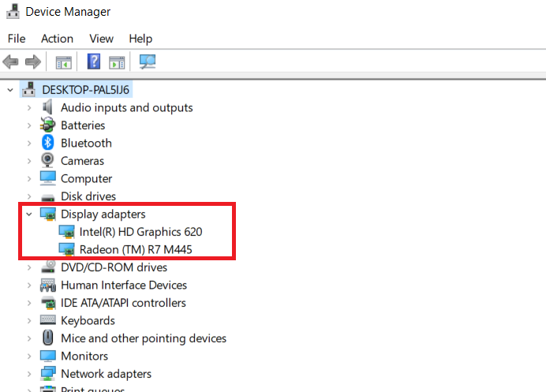Click the Keyboards category icon
Image resolution: width=546 pixels, height=392 pixels.
click(47, 320)
